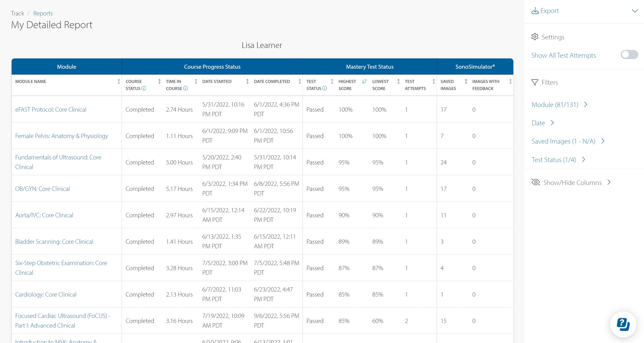644x343 pixels.
Task: Sort by Saved Images column
Action: 466,81
